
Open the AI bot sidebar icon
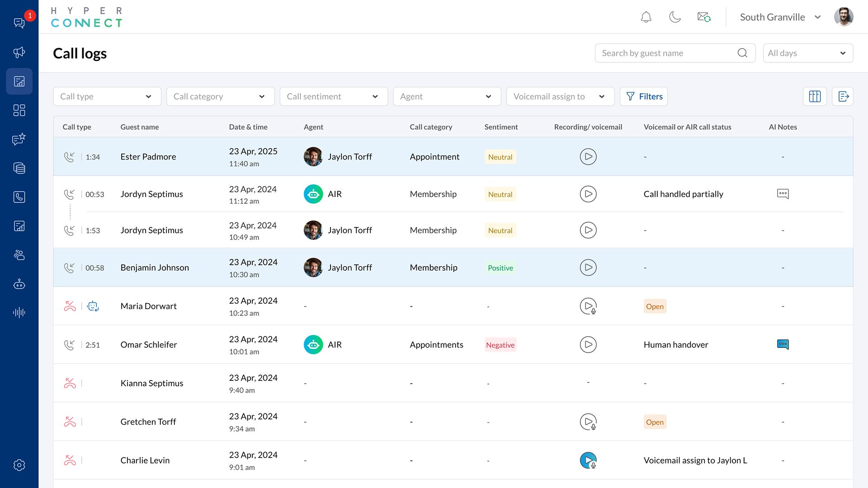click(x=19, y=284)
